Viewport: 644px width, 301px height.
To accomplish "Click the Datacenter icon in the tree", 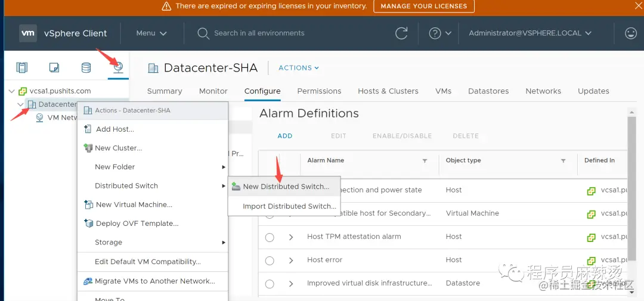I will (x=32, y=105).
